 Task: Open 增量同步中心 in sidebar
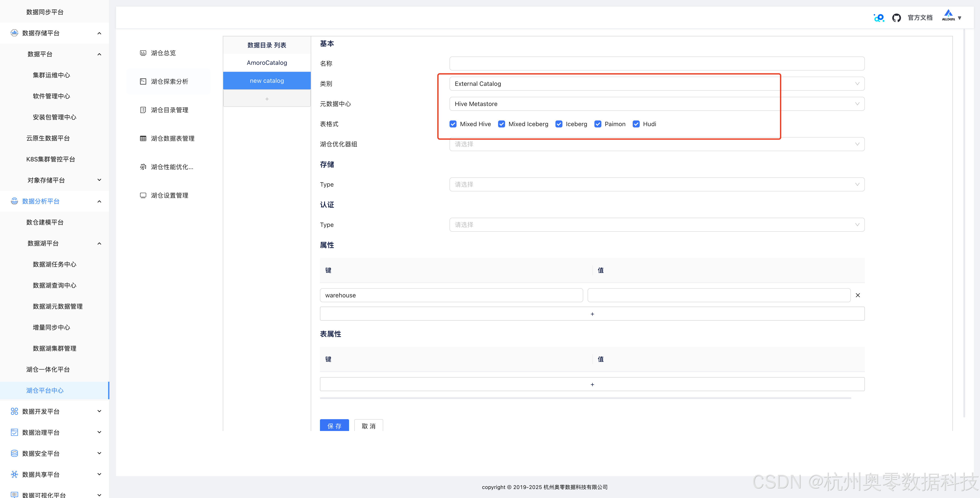[x=51, y=327]
